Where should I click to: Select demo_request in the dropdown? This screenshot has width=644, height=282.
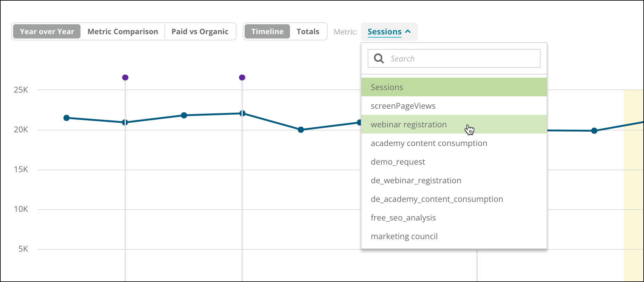pyautogui.click(x=454, y=161)
